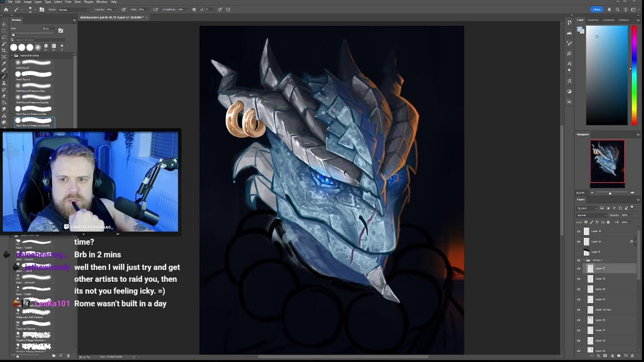Open the Paragraph panel icon
Image resolution: width=644 pixels, height=362 pixels.
(x=570, y=70)
